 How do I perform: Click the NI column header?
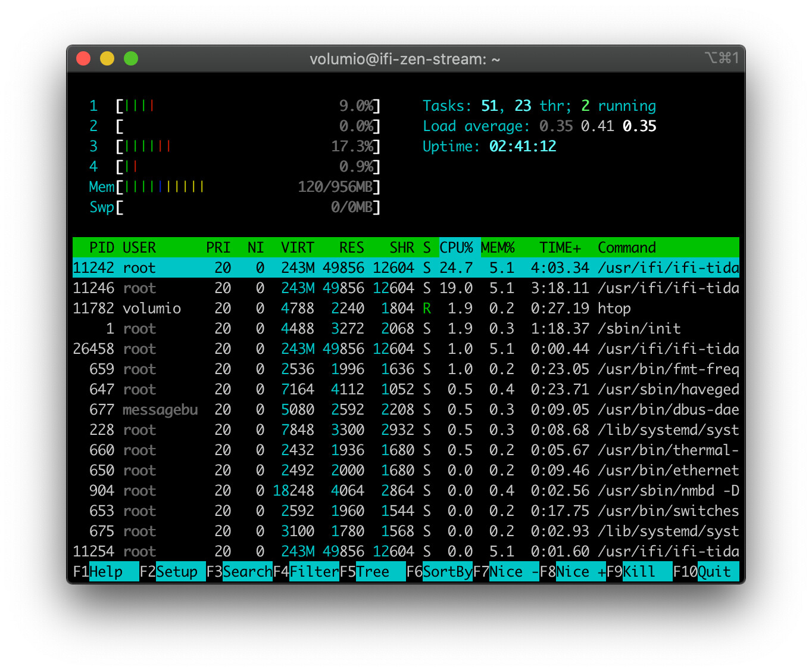pos(256,248)
